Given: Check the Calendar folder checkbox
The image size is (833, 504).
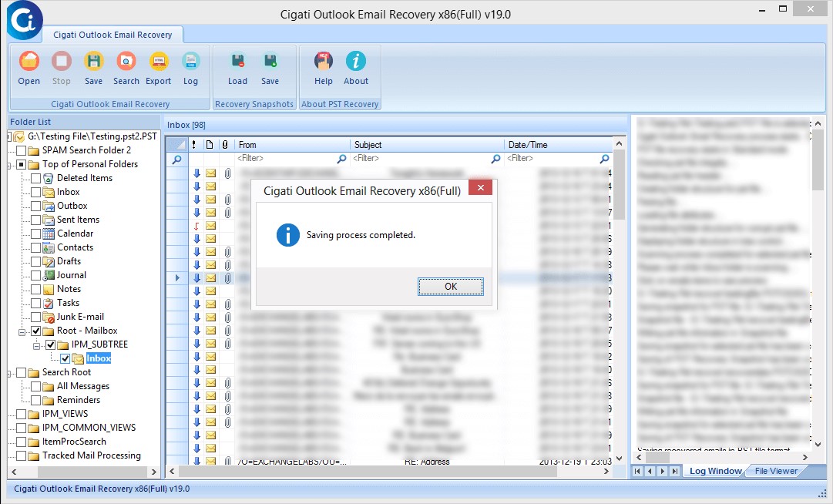Looking at the screenshot, I should tap(35, 234).
